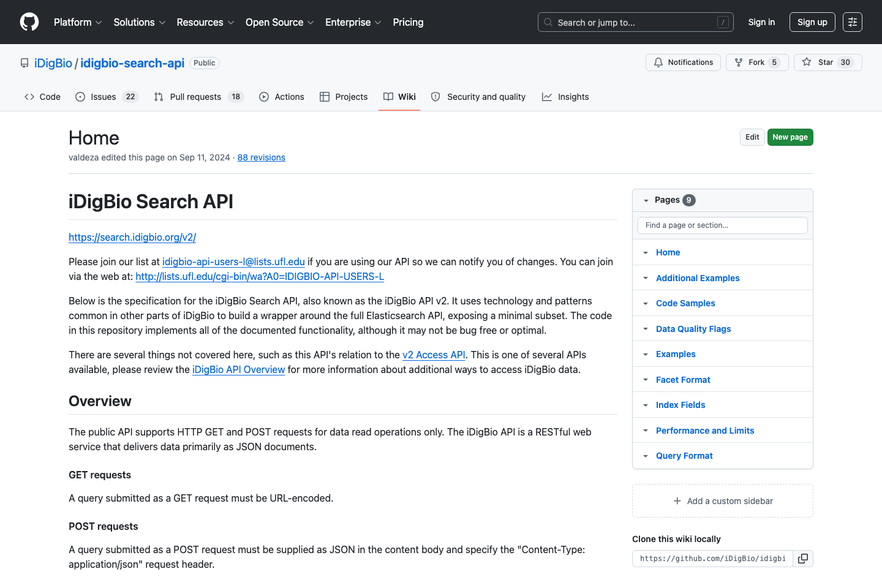Open the Insights tab

pyautogui.click(x=565, y=96)
